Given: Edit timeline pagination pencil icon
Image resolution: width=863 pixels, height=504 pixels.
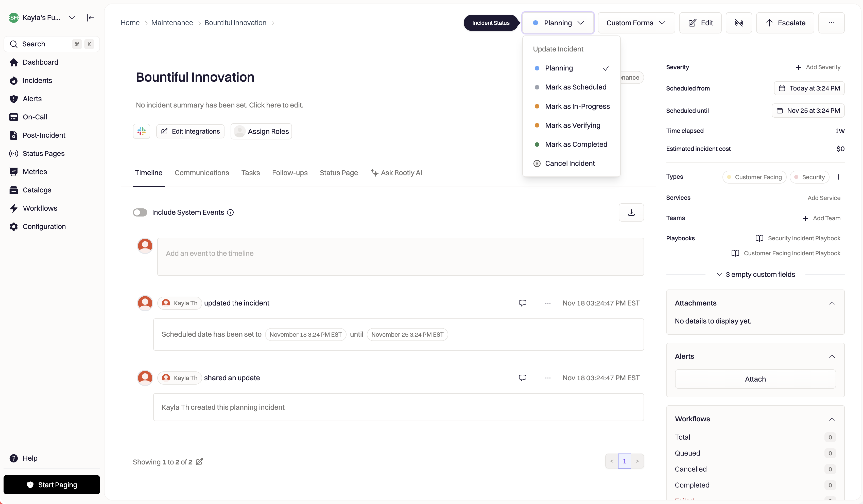Looking at the screenshot, I should (x=199, y=462).
